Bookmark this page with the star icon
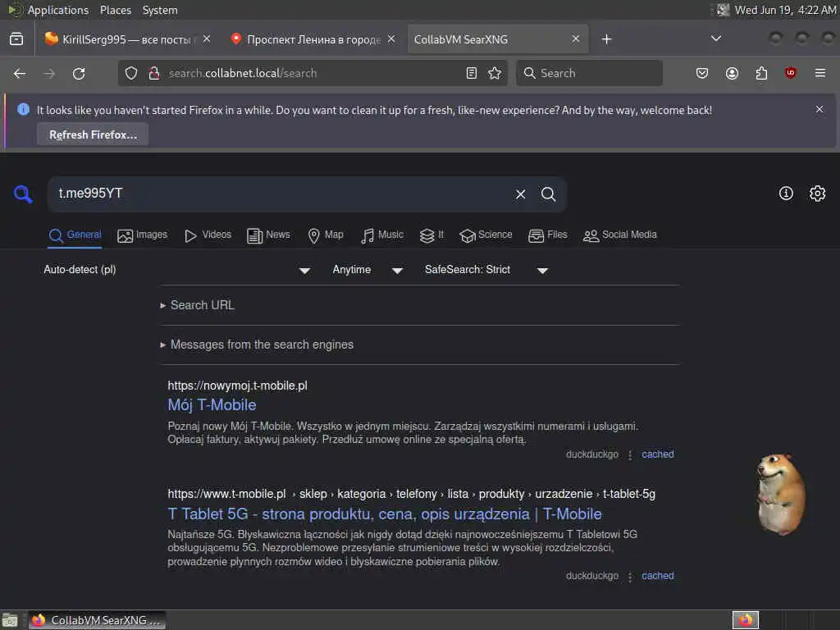The height and width of the screenshot is (630, 840). 495,73
